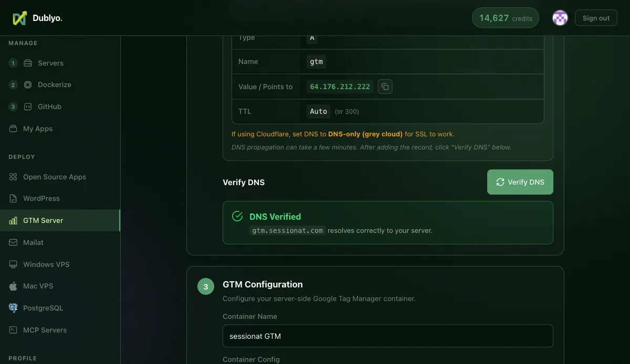Click the Container Config label
This screenshot has height=364, width=630.
coord(251,359)
